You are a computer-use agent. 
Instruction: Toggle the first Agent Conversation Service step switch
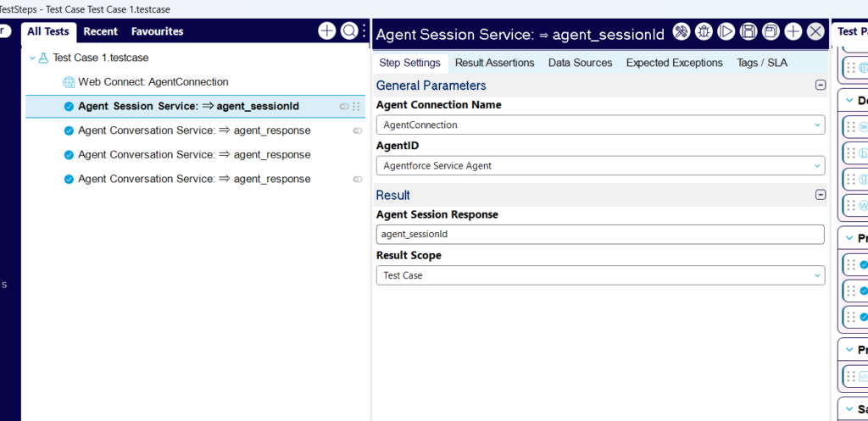tap(358, 130)
